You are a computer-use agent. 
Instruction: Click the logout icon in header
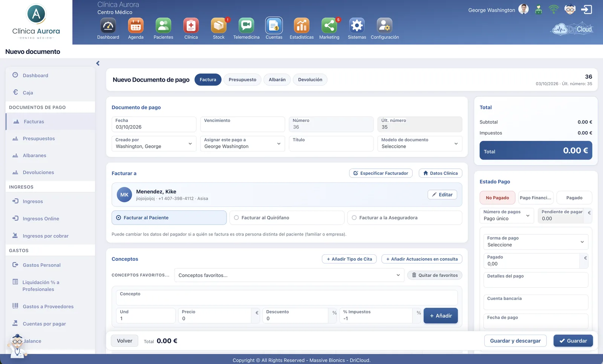586,9
